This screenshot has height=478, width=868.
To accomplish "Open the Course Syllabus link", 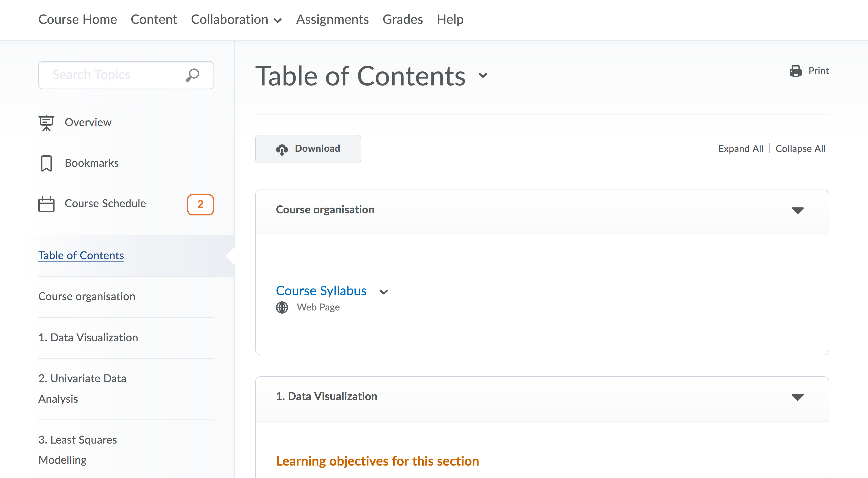I will tap(321, 291).
